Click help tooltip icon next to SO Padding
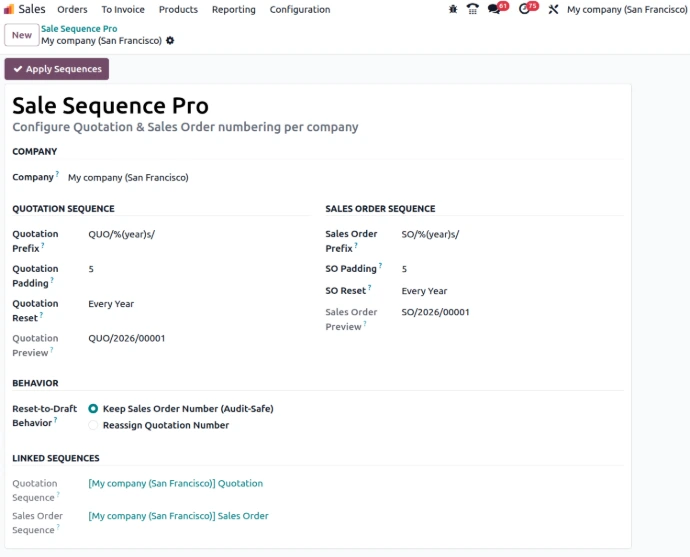 [381, 267]
